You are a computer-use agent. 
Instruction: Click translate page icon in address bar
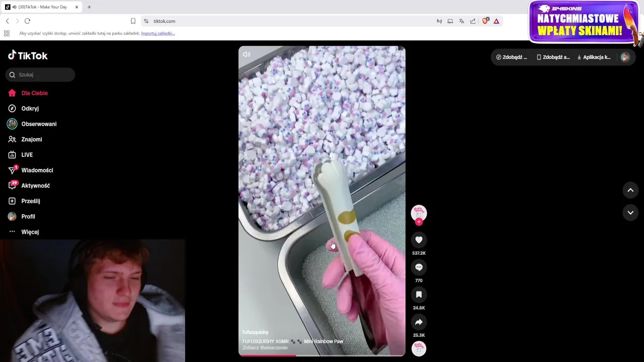(x=461, y=21)
